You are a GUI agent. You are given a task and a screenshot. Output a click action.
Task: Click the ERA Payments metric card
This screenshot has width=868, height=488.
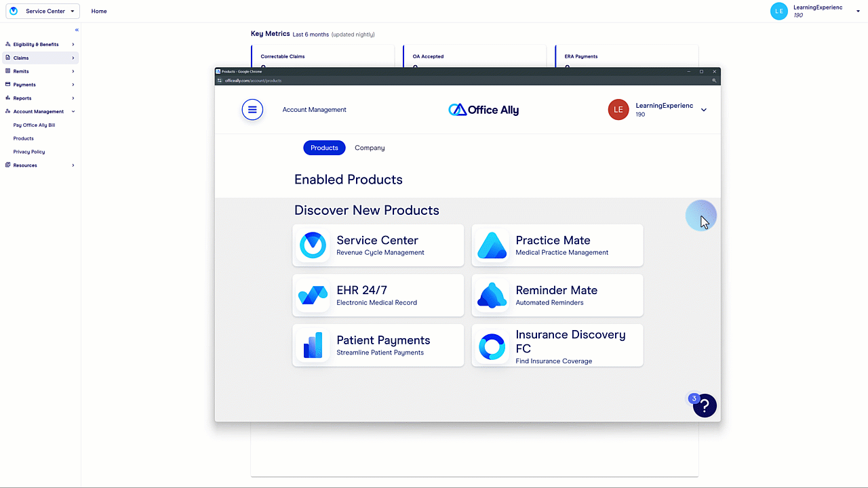click(627, 56)
